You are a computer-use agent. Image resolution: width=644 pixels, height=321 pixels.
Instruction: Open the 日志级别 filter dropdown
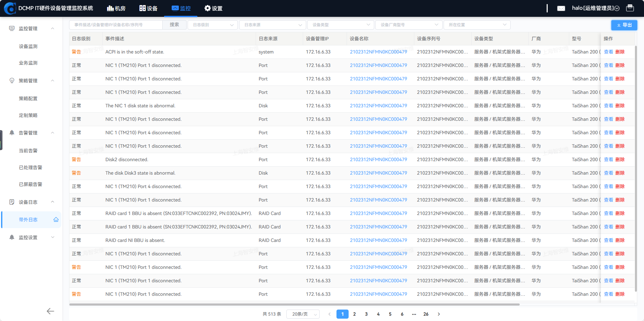click(x=213, y=25)
